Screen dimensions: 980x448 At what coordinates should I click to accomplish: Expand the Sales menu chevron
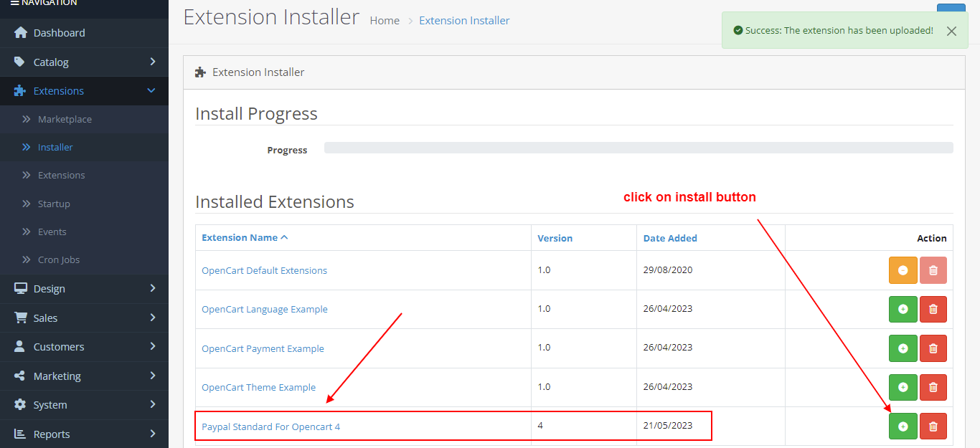tap(152, 318)
